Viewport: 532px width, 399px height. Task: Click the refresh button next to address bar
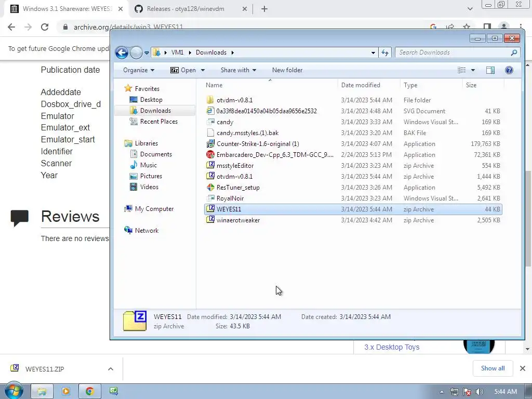(x=385, y=52)
